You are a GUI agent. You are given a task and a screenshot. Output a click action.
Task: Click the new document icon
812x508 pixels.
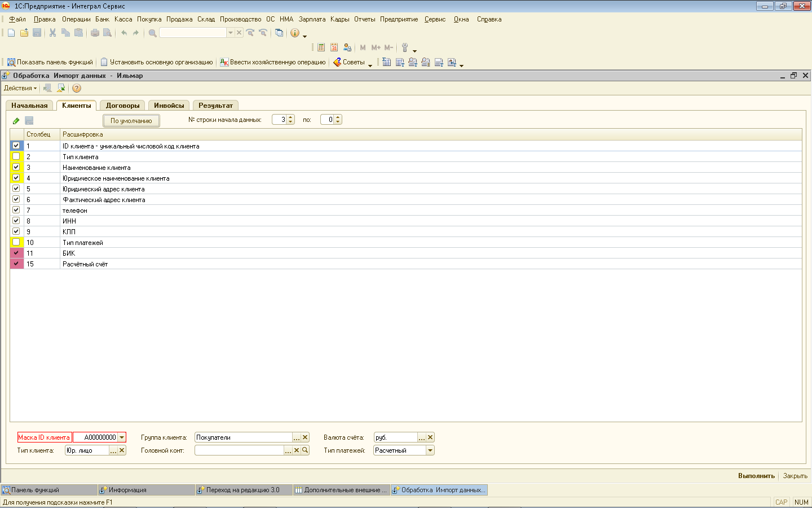[x=11, y=33]
